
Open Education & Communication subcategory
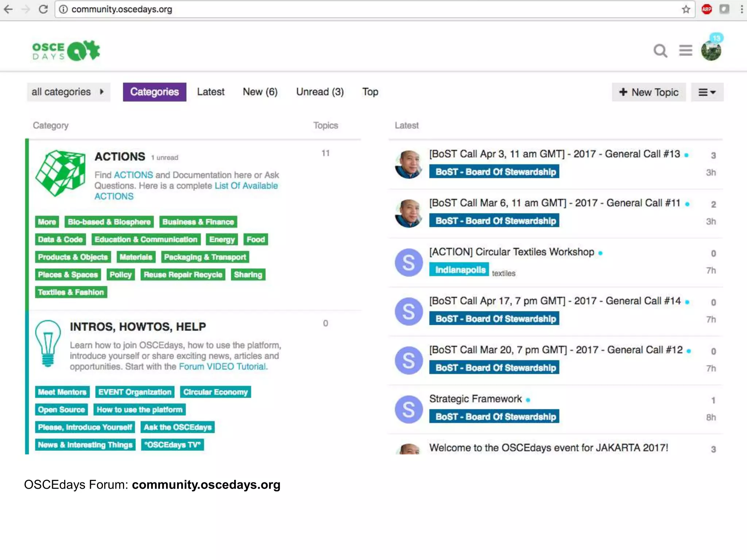coord(146,239)
